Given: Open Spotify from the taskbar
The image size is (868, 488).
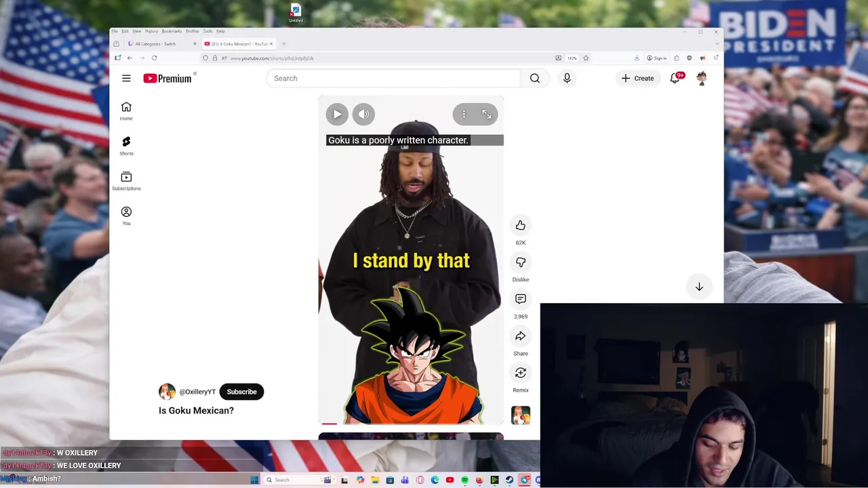Looking at the screenshot, I should [465, 480].
